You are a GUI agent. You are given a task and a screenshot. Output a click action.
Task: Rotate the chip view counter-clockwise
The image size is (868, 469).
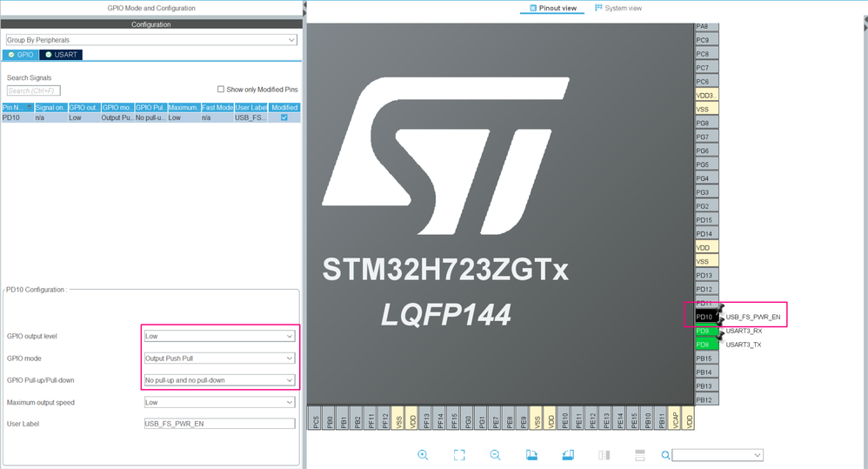point(568,454)
